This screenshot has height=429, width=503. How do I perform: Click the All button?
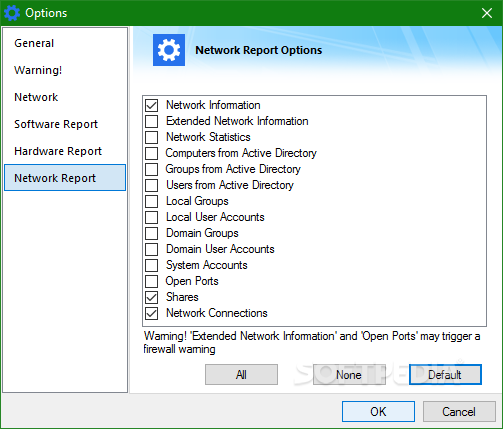241,374
